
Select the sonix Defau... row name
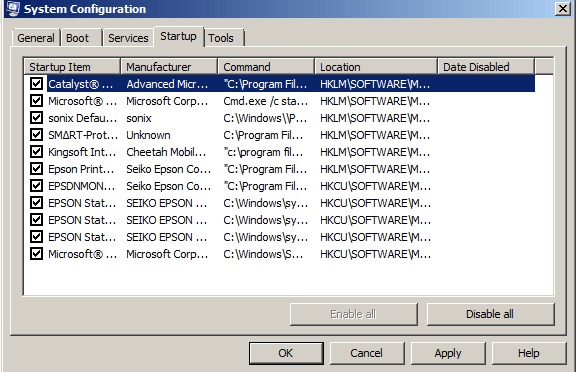pyautogui.click(x=83, y=118)
